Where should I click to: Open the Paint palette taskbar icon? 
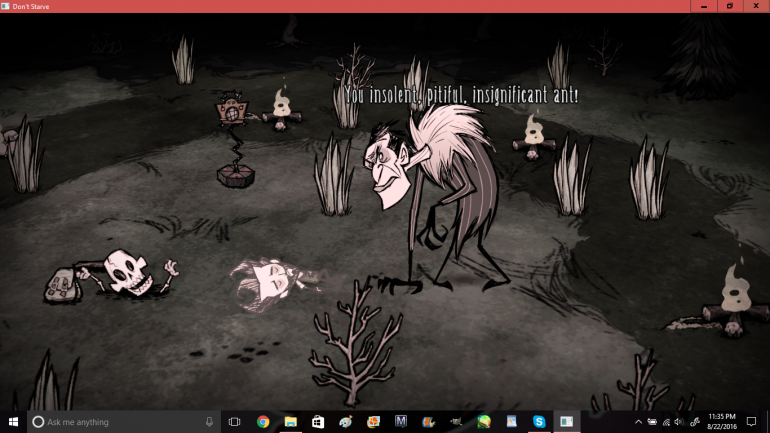(346, 422)
